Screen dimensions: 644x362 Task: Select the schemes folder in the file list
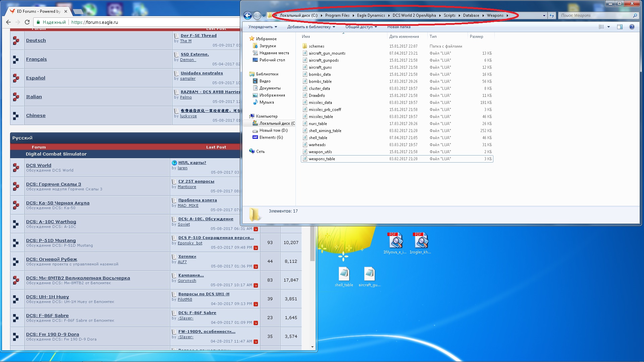point(316,46)
